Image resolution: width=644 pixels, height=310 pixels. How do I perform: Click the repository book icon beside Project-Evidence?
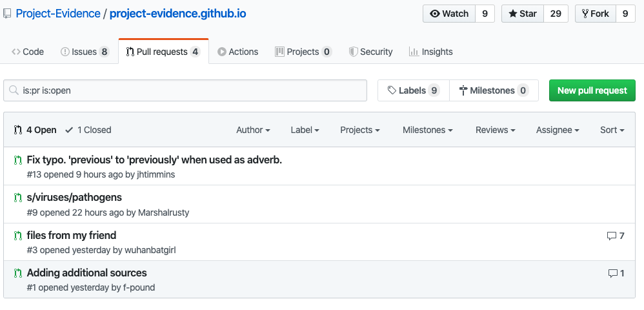[7, 14]
